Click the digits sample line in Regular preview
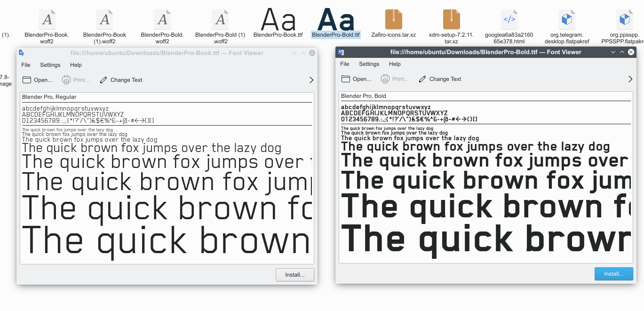The image size is (644, 311). 88,120
